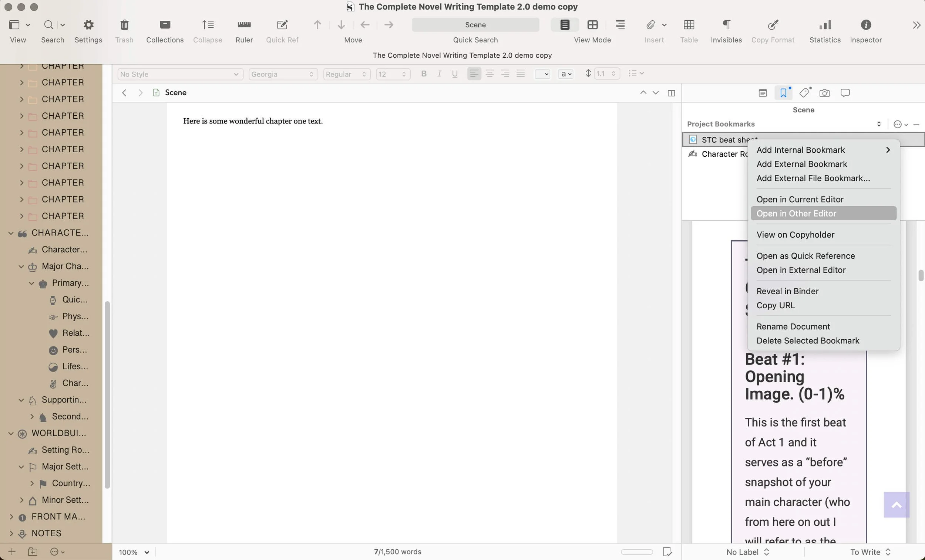Open the Metadata tag inspector tab
This screenshot has width=925, height=560.
coord(804,93)
